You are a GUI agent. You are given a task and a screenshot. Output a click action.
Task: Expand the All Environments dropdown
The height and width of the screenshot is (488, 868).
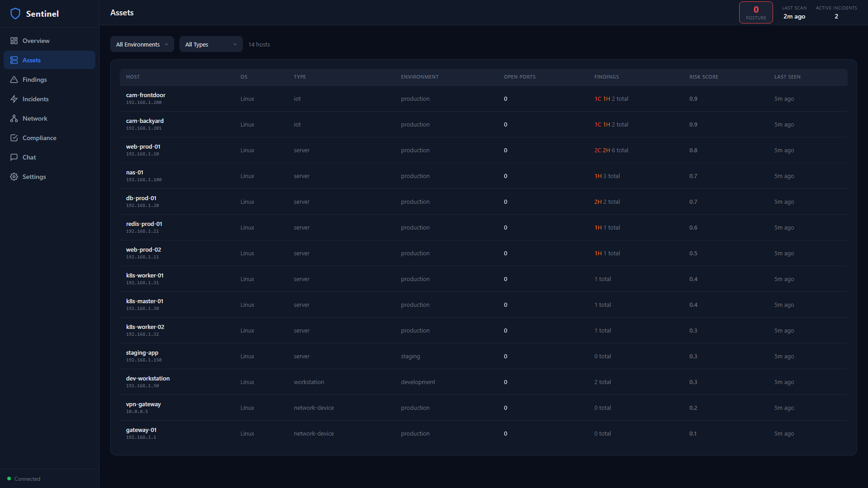point(142,44)
